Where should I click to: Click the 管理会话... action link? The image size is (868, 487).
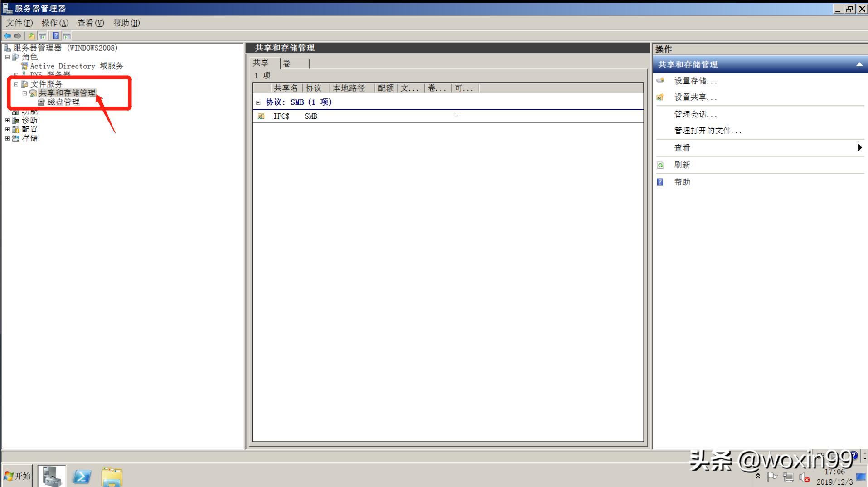[x=695, y=114]
